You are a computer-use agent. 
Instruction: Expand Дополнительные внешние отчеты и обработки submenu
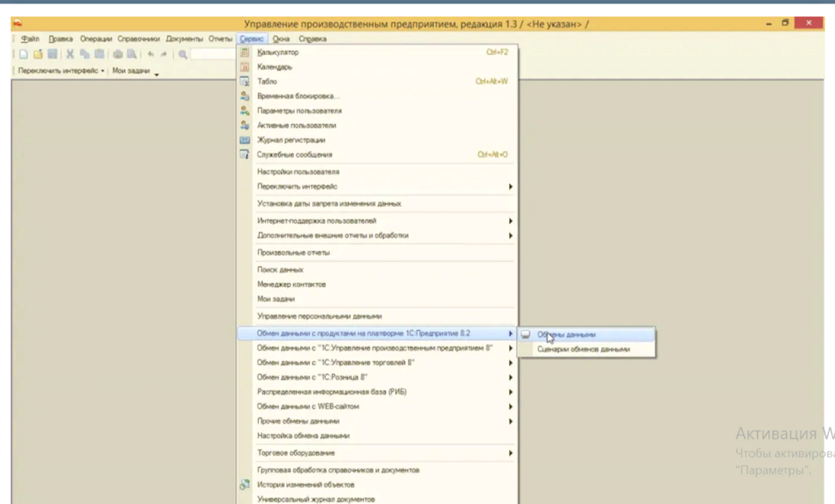pos(510,236)
